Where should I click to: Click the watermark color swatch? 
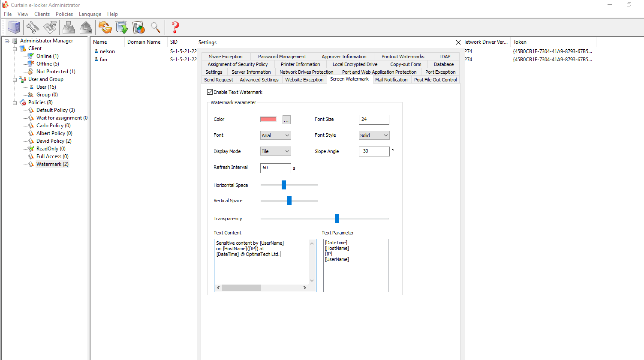[x=268, y=119]
